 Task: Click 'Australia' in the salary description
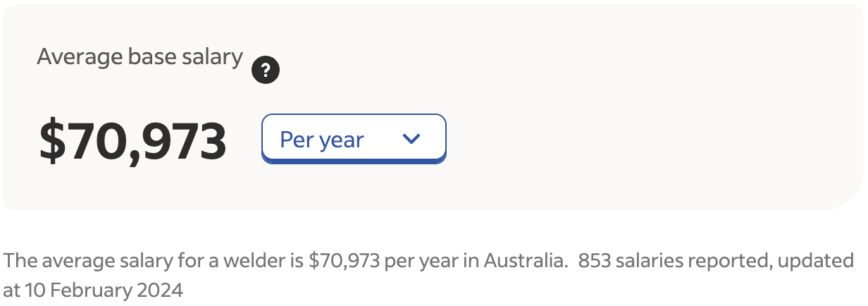click(526, 261)
